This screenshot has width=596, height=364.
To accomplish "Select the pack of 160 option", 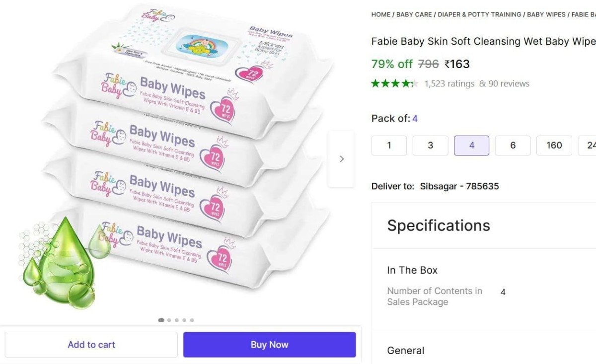I will pos(554,146).
